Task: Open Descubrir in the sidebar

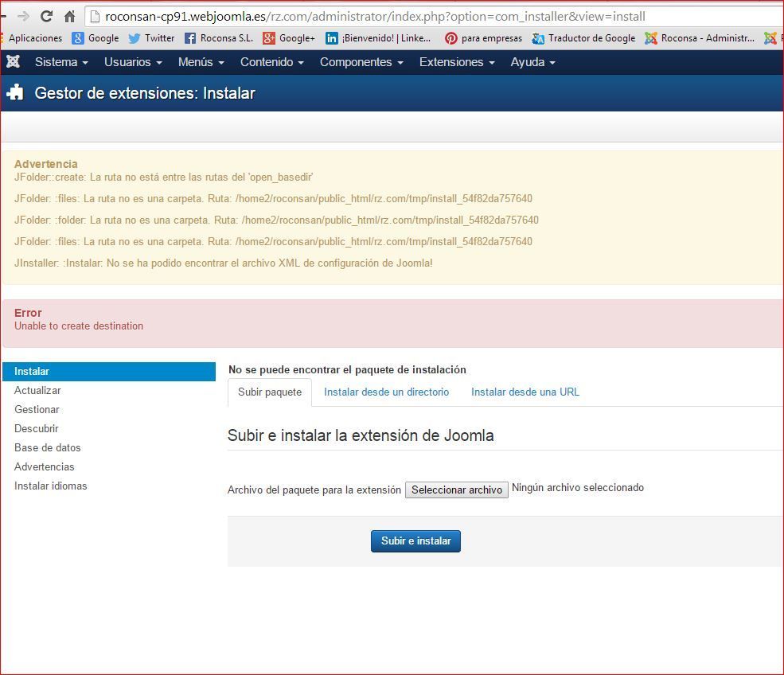Action: click(37, 428)
